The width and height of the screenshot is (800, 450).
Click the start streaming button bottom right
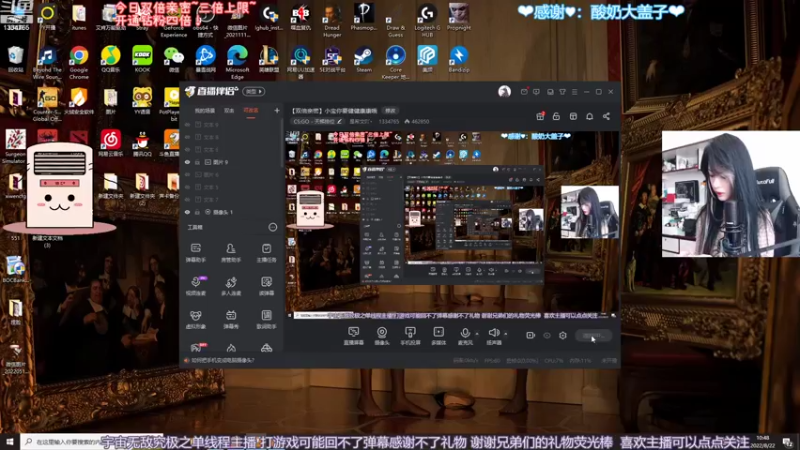point(593,336)
